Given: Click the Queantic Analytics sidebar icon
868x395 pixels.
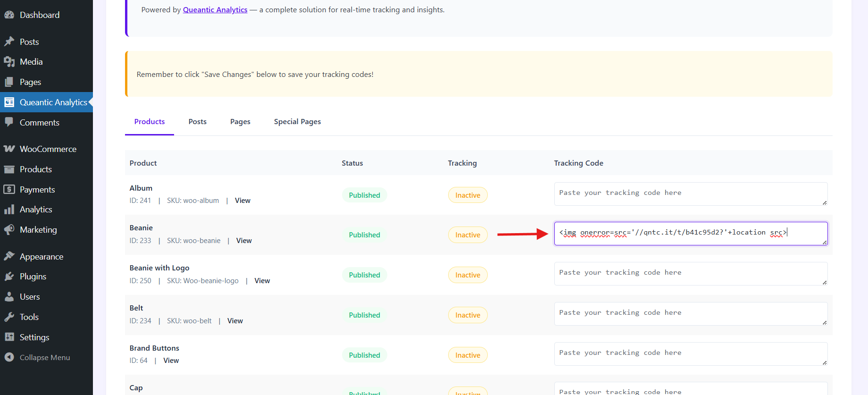Looking at the screenshot, I should 9,102.
